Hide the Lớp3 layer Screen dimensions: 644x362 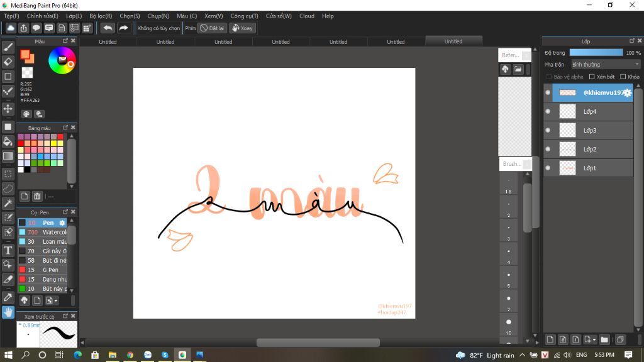point(548,130)
